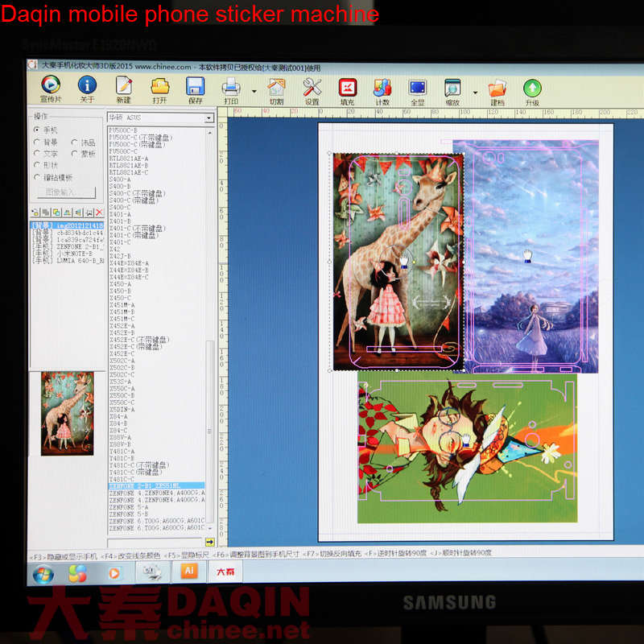Screen dimensions: 644x644
Task: Click the model list scrollbar up arrow
Action: click(x=210, y=133)
